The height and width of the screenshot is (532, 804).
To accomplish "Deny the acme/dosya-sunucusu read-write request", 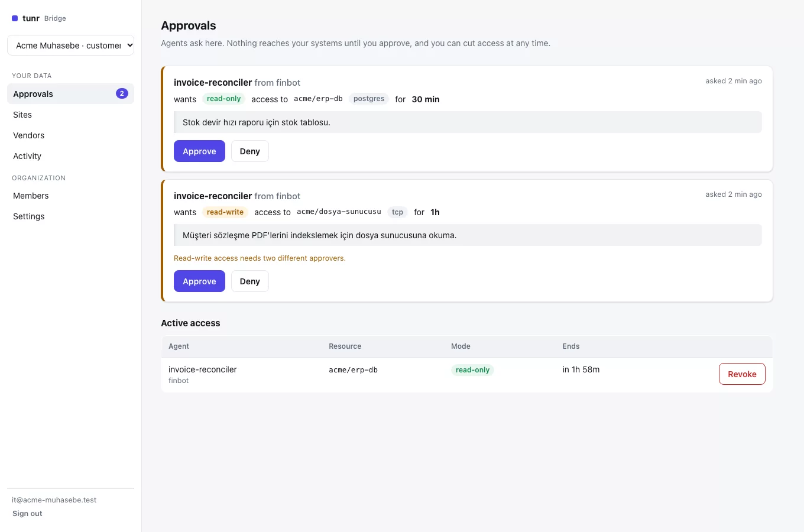I will 249,281.
